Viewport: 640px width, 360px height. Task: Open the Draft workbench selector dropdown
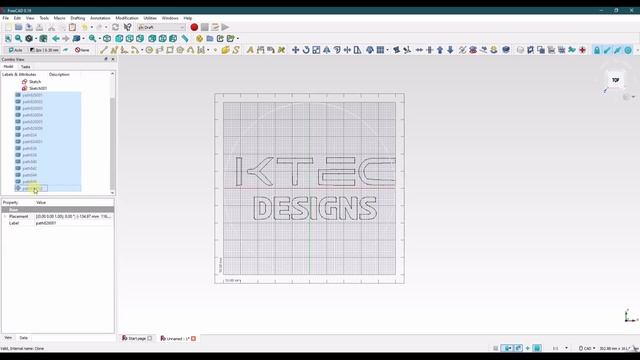click(x=162, y=27)
